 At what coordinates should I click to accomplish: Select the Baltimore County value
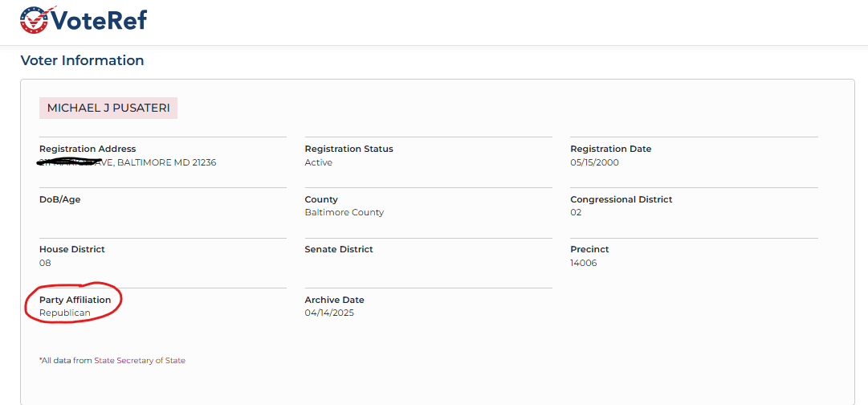pyautogui.click(x=344, y=213)
